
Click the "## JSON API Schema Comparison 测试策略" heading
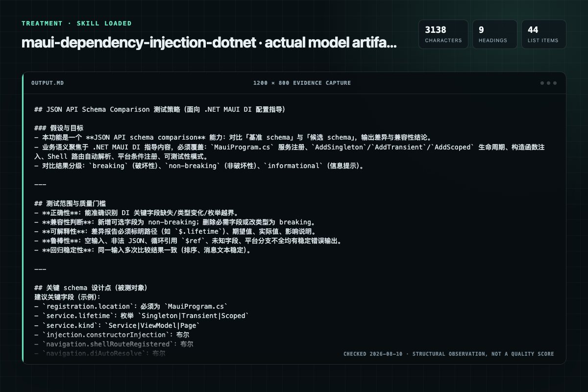160,109
